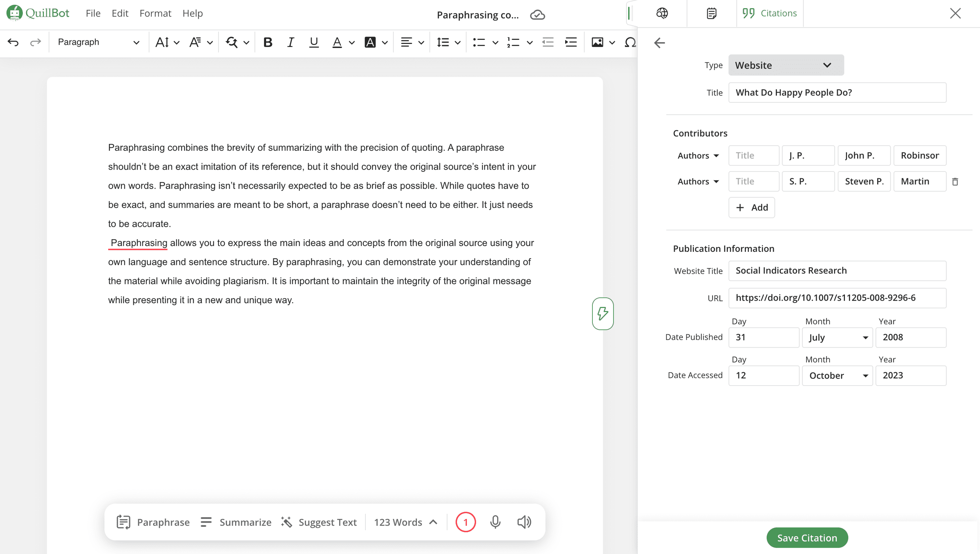
Task: Undo the last edit
Action: pos(14,42)
